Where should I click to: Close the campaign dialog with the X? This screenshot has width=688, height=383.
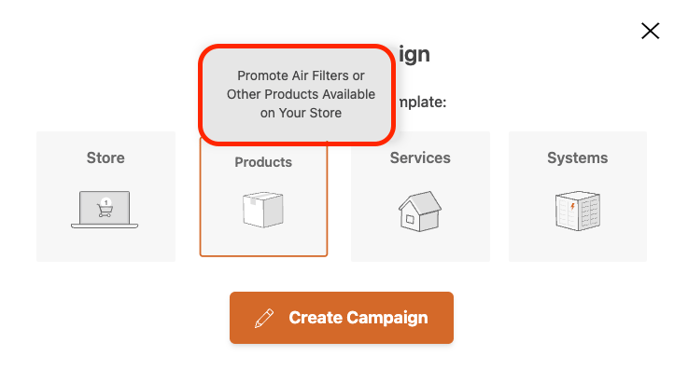650,31
